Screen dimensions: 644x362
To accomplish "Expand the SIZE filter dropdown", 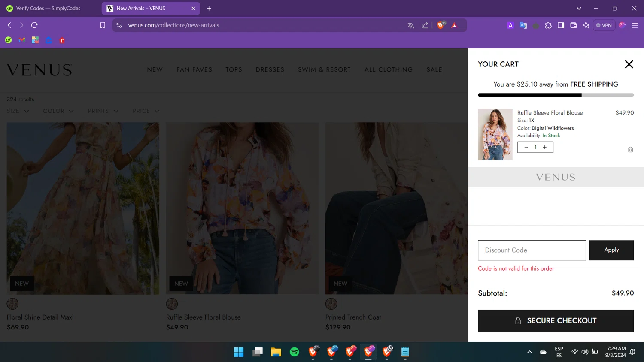I will point(18,111).
